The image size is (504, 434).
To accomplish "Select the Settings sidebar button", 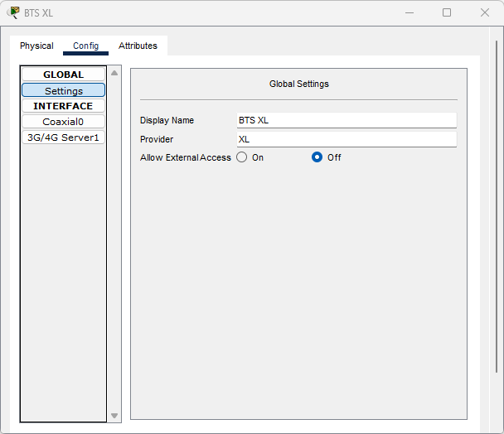I will pos(63,90).
